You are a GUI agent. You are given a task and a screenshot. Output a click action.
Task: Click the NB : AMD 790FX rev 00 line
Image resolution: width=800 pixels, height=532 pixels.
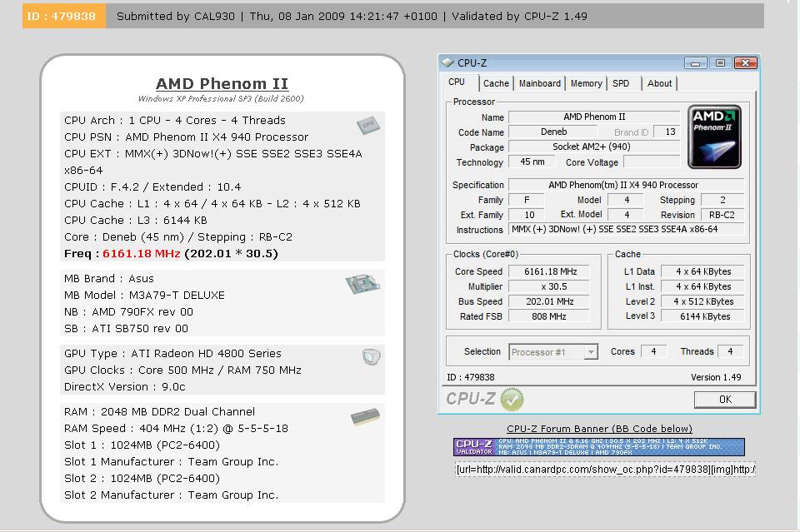[128, 312]
